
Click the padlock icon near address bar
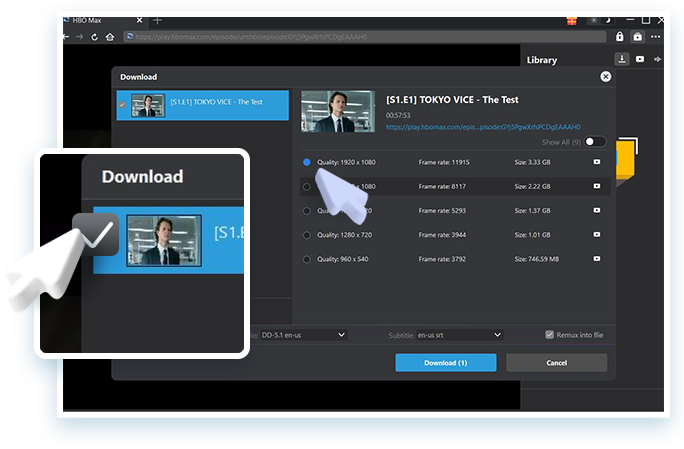(x=619, y=36)
